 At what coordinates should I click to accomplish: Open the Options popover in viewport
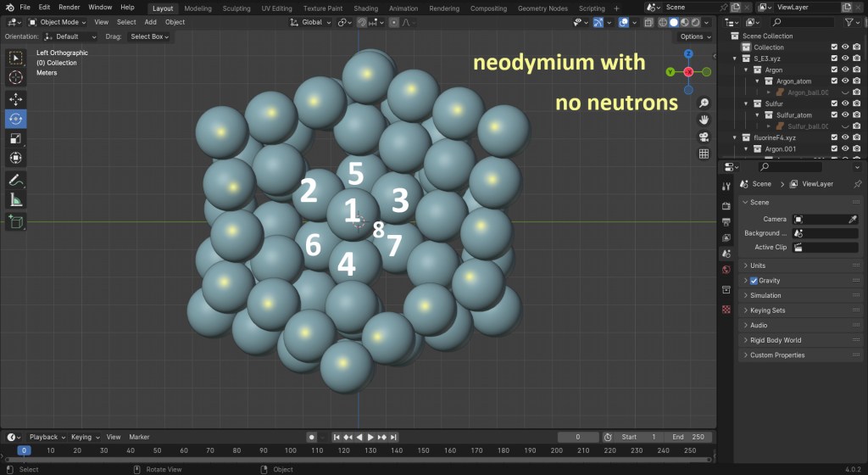pyautogui.click(x=695, y=36)
